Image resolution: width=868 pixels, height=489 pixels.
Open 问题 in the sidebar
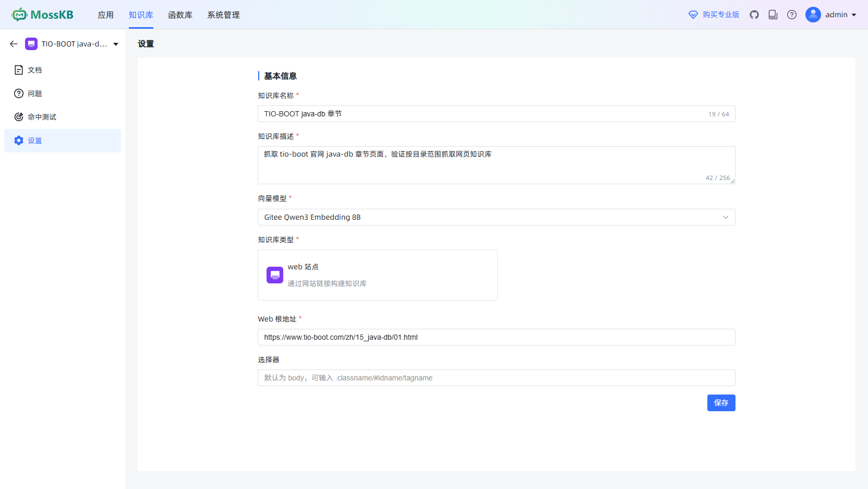click(x=63, y=93)
